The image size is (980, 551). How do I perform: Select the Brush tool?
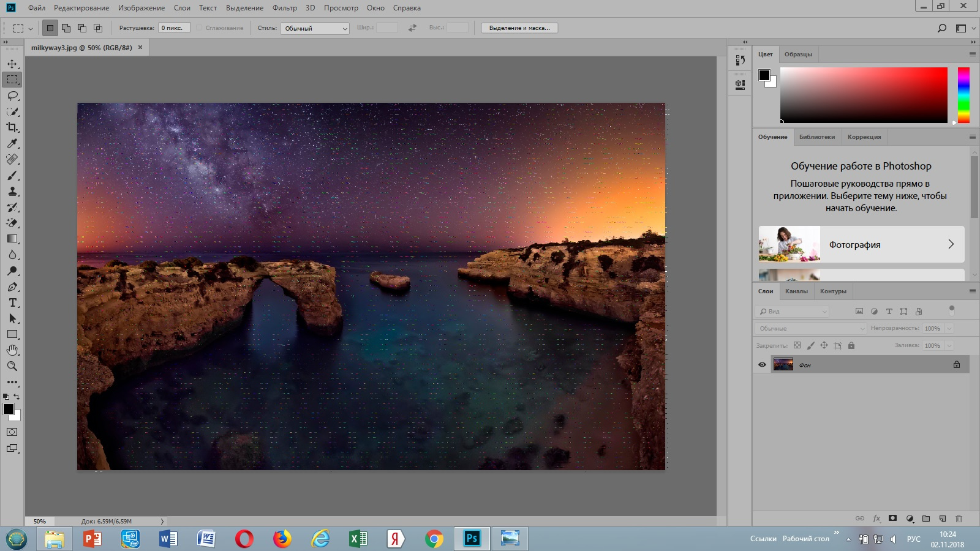(x=12, y=175)
